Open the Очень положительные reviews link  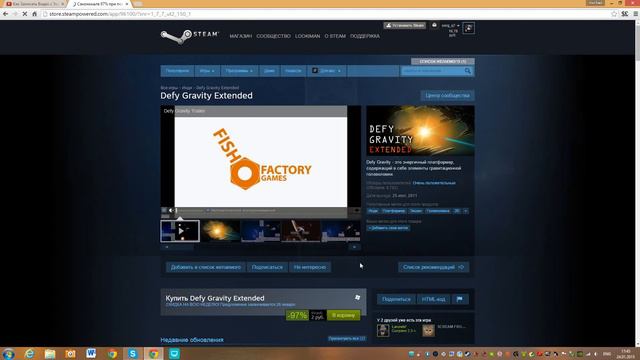point(434,183)
